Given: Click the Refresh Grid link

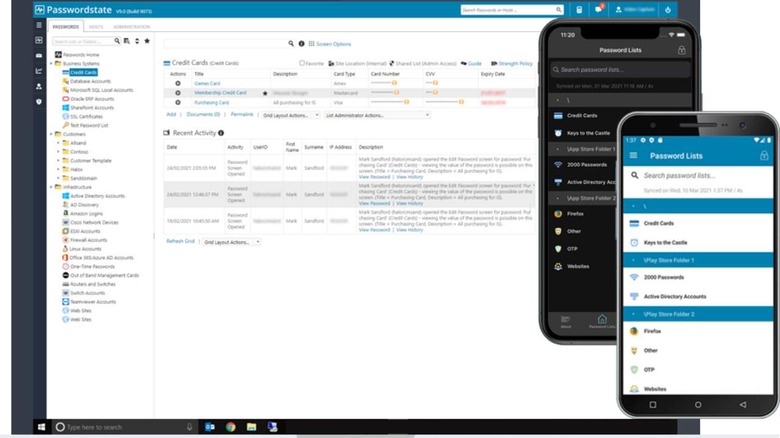Looking at the screenshot, I should click(x=181, y=241).
